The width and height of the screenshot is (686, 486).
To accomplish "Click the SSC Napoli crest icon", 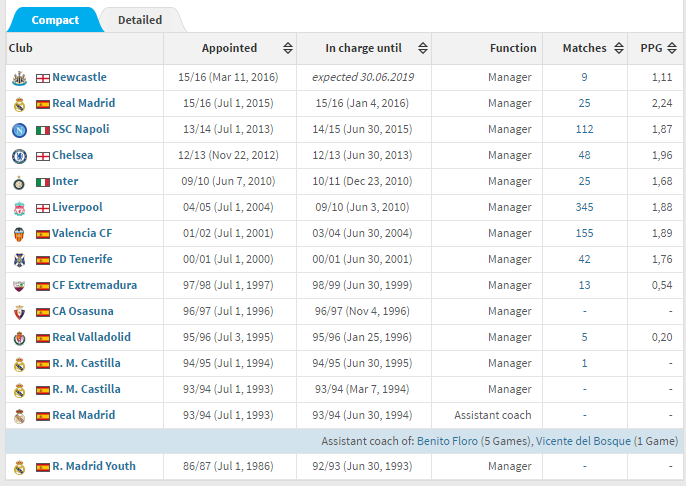I will click(x=19, y=130).
